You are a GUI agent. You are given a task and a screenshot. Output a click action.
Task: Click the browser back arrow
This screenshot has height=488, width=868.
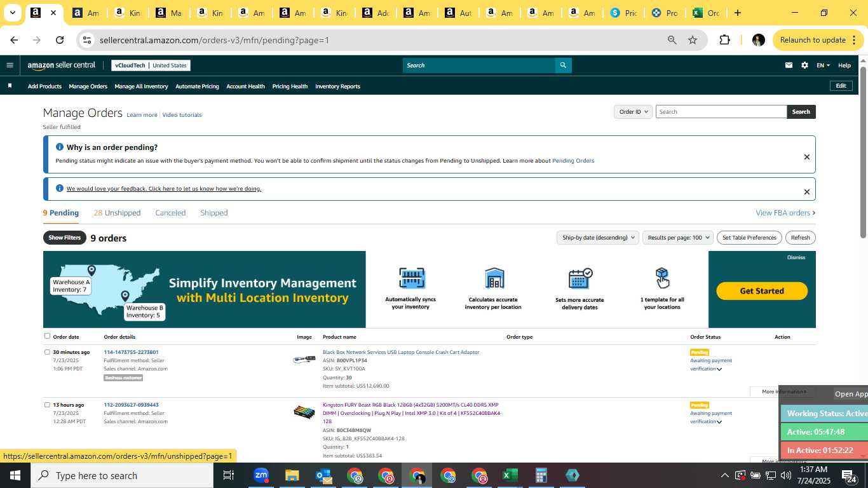(x=14, y=40)
